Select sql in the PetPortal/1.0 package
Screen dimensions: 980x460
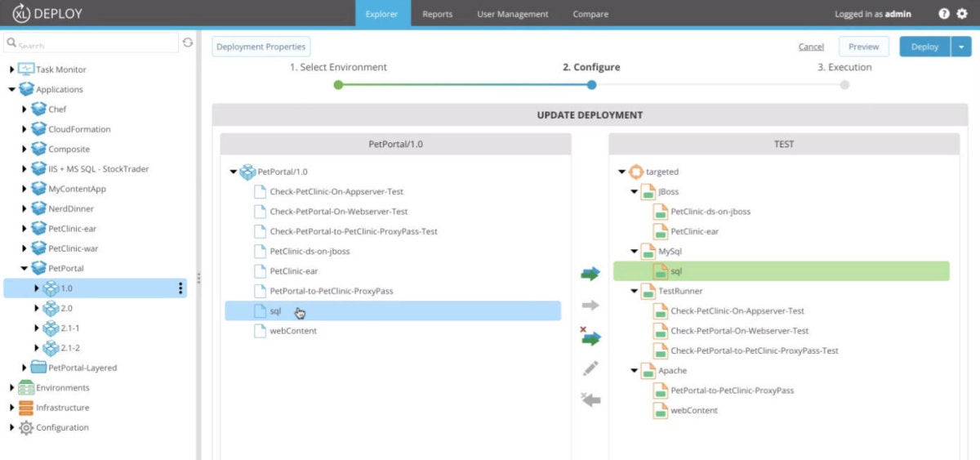click(393, 310)
